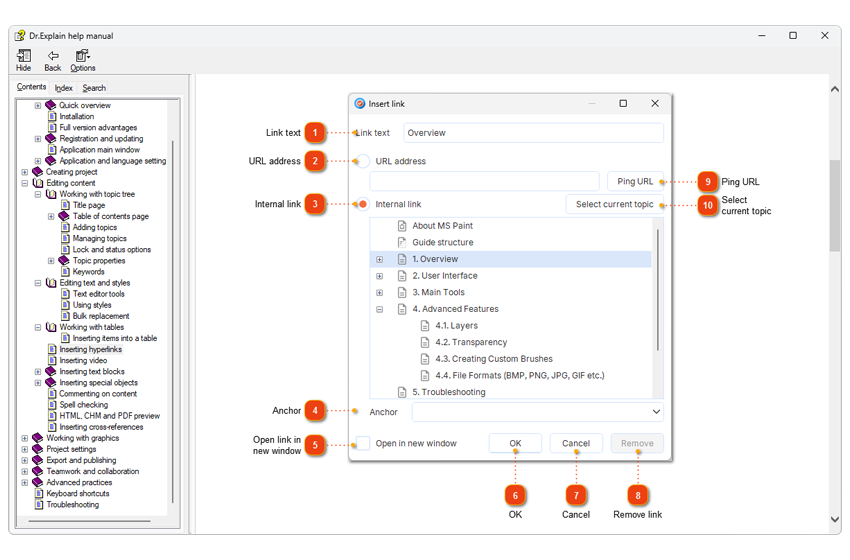Click the contents pane horizontal scrollbar
The width and height of the screenshot is (850, 560).
[x=89, y=521]
